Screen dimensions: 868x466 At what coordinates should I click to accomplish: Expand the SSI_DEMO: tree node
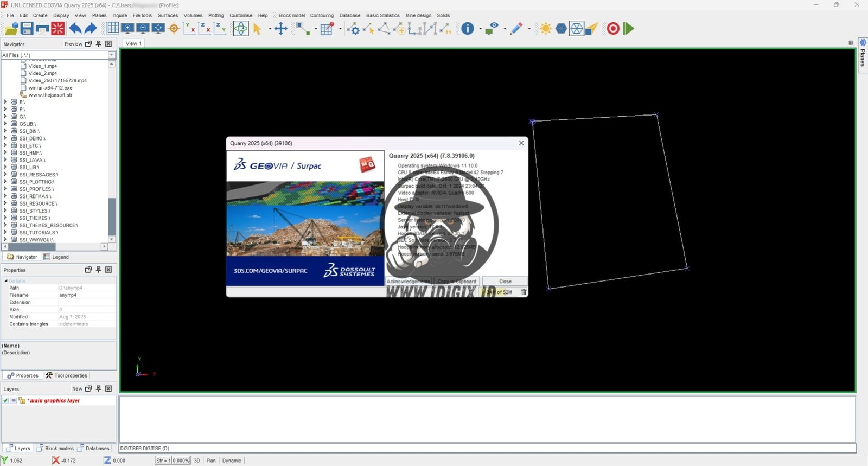(x=5, y=138)
